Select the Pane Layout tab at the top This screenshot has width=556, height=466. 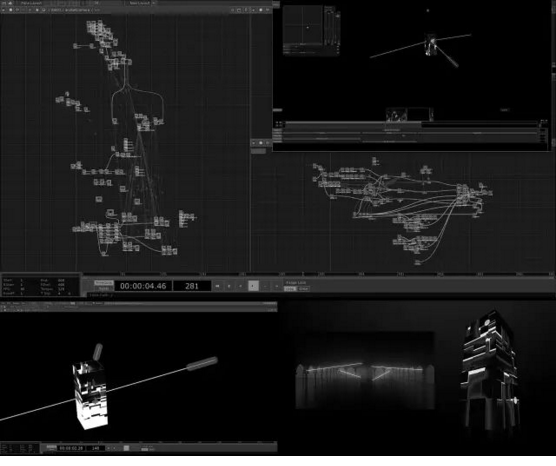pyautogui.click(x=31, y=3)
